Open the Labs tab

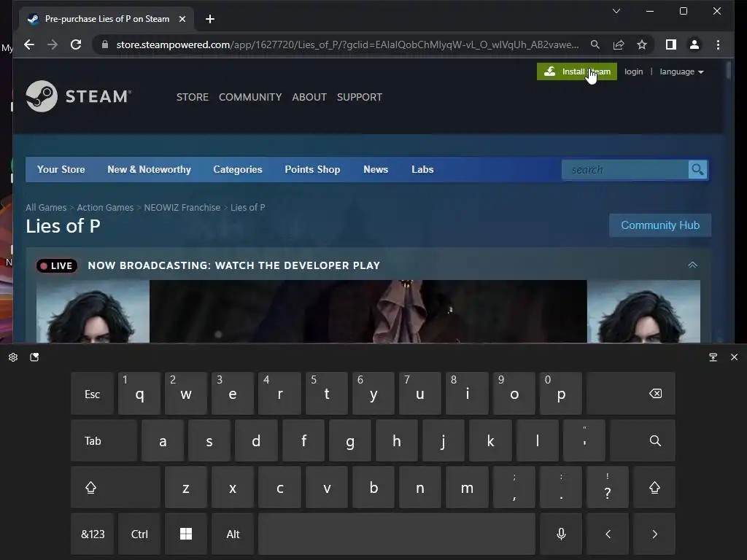[422, 169]
